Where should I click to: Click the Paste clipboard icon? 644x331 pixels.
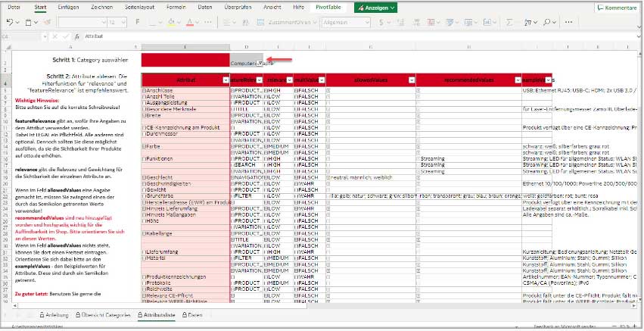[x=29, y=22]
